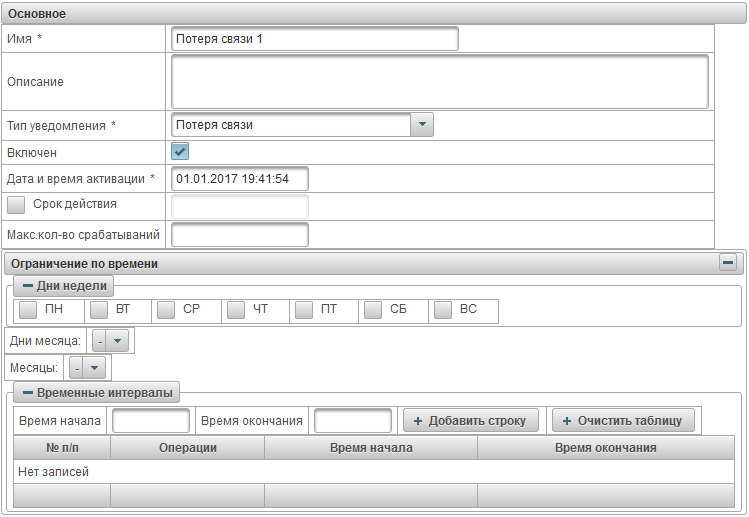Open the Тип уведомления dropdown
The width and height of the screenshot is (749, 517).
(422, 125)
